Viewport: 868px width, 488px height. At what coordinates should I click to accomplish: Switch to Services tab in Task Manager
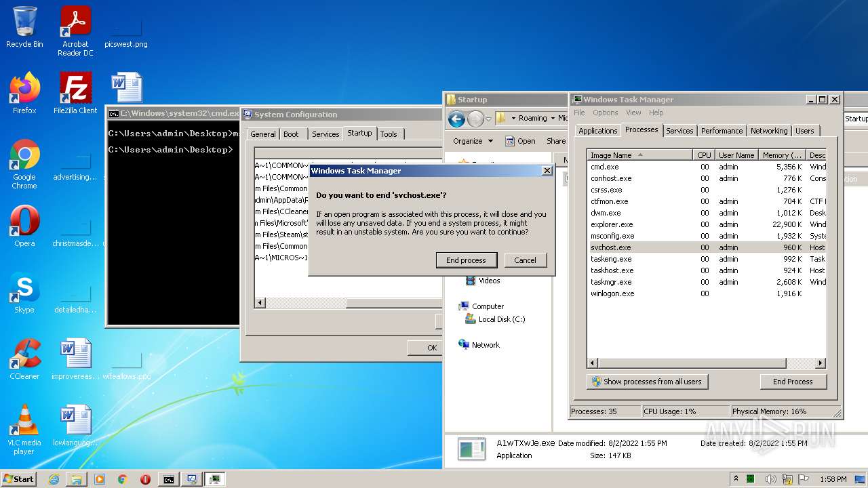point(679,131)
